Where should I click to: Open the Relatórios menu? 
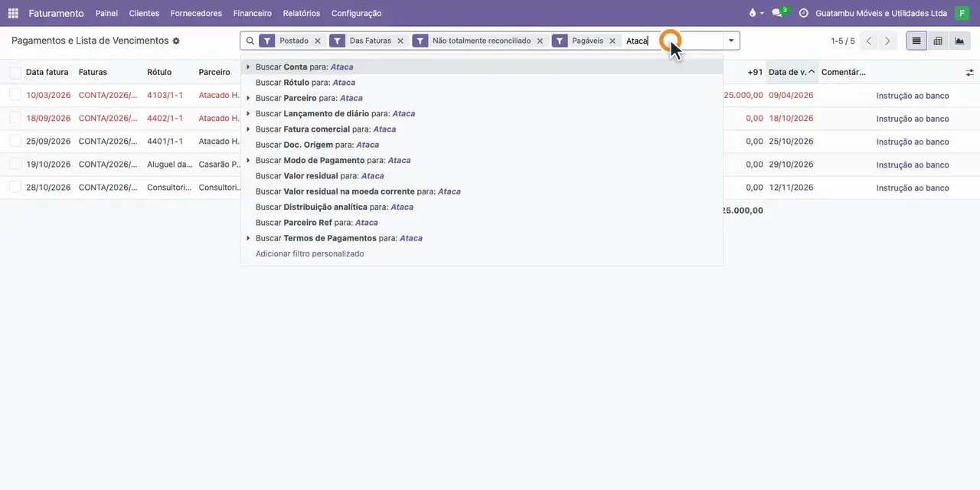[x=302, y=13]
